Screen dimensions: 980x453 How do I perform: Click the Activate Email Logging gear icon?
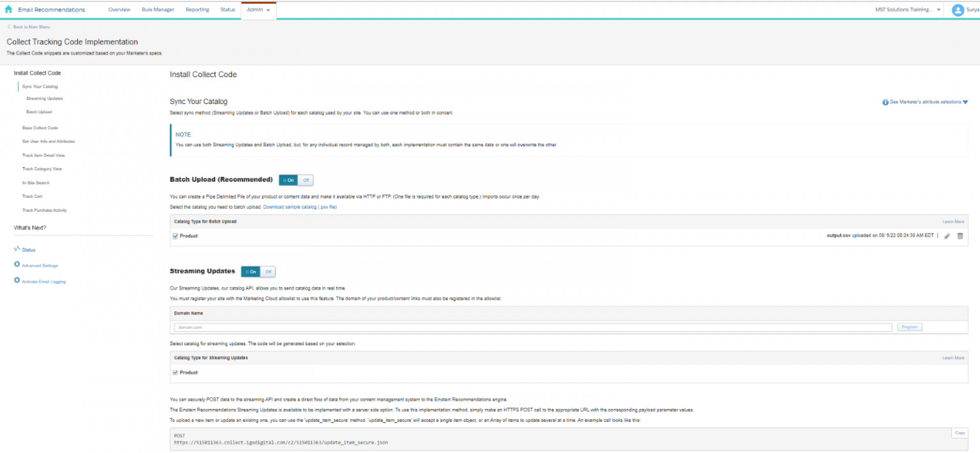click(x=17, y=281)
